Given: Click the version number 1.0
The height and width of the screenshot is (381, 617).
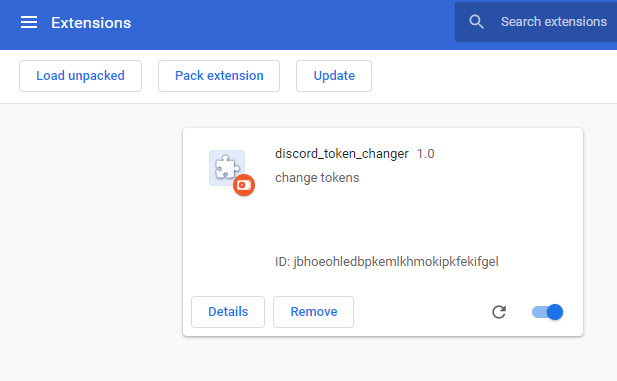Looking at the screenshot, I should (x=425, y=154).
